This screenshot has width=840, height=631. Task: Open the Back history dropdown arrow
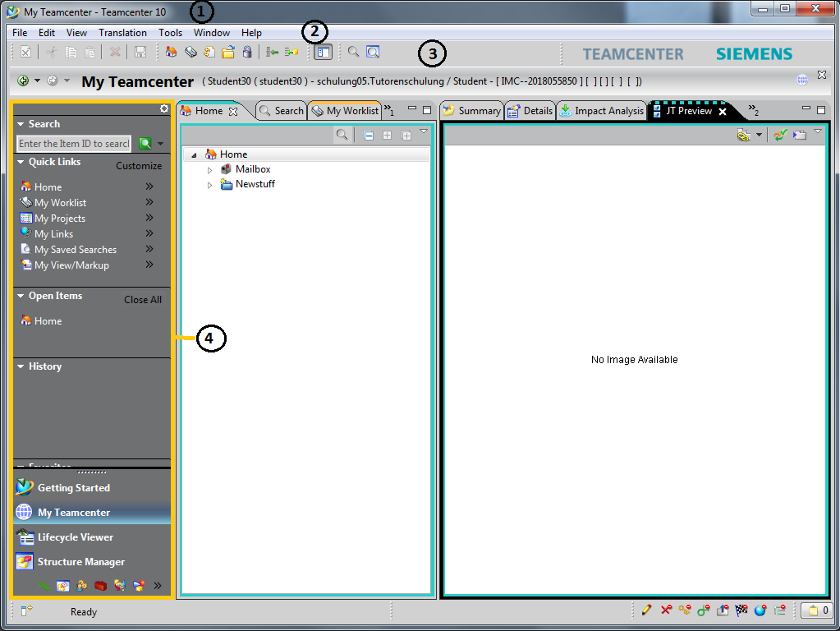[x=37, y=81]
